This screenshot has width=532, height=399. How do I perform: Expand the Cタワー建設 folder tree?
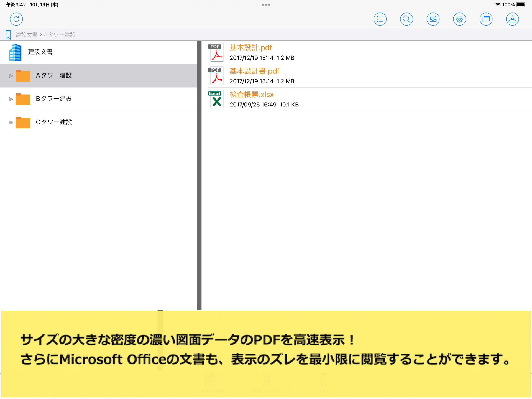click(11, 122)
